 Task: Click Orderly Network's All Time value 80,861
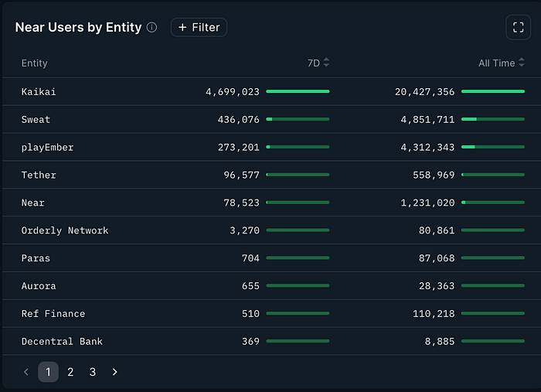437,230
